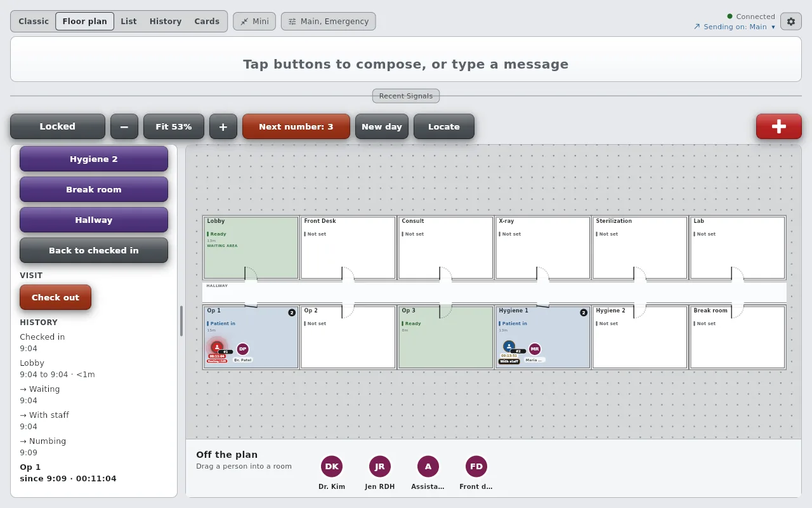Image resolution: width=812 pixels, height=508 pixels.
Task: Select the Floor plan tab
Action: (85, 21)
